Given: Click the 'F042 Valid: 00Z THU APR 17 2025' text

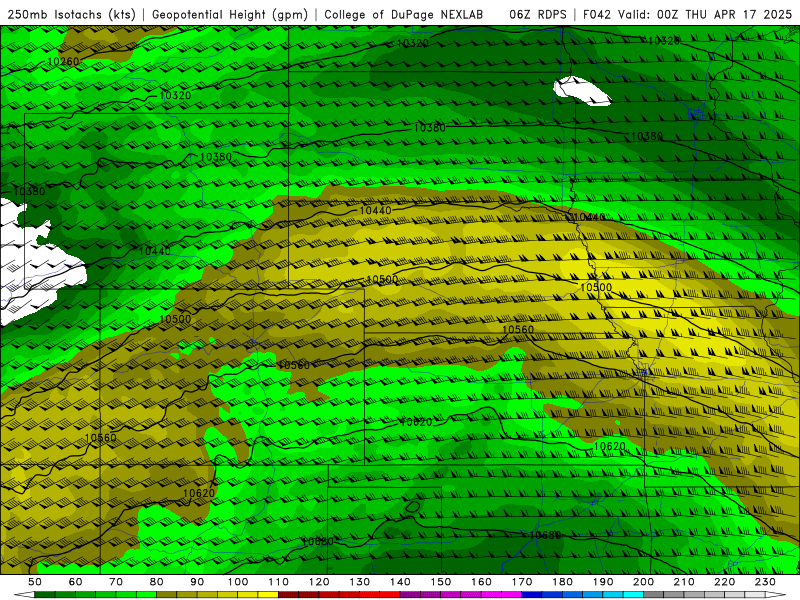Looking at the screenshot, I should click(x=687, y=14).
